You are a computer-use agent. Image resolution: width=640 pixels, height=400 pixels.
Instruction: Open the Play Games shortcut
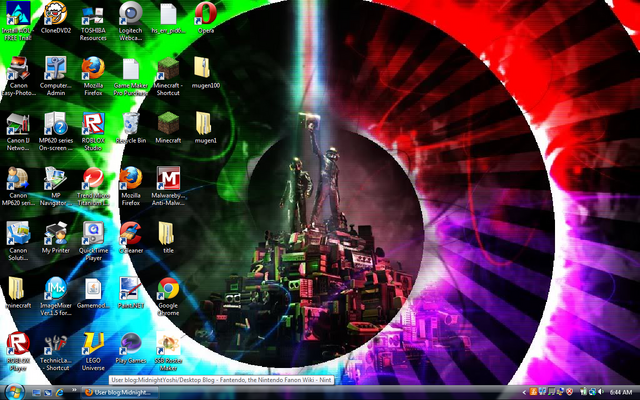131,348
